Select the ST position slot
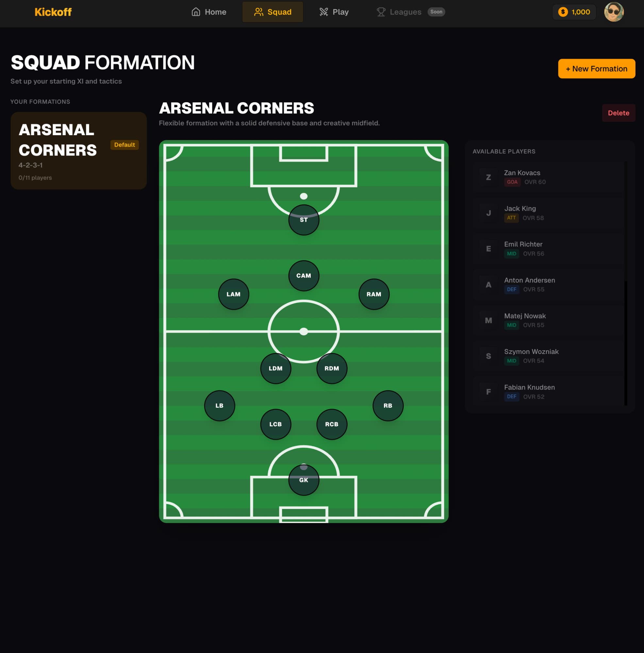Viewport: 644px width, 653px height. 304,220
